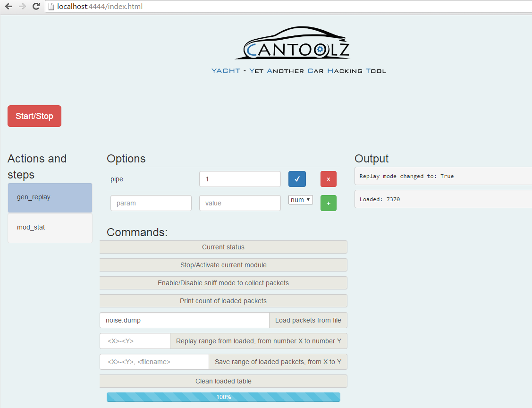Viewport: 532px width, 408px height.
Task: Click the Options heading
Action: click(126, 159)
